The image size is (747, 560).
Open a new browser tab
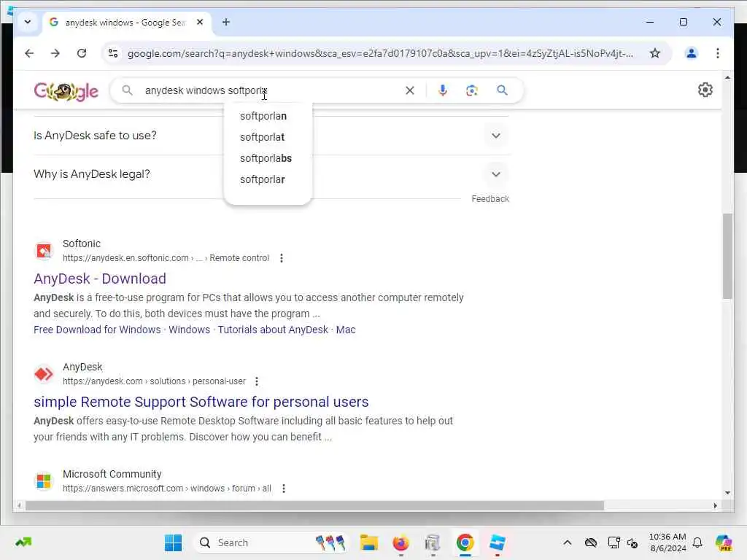click(x=226, y=22)
